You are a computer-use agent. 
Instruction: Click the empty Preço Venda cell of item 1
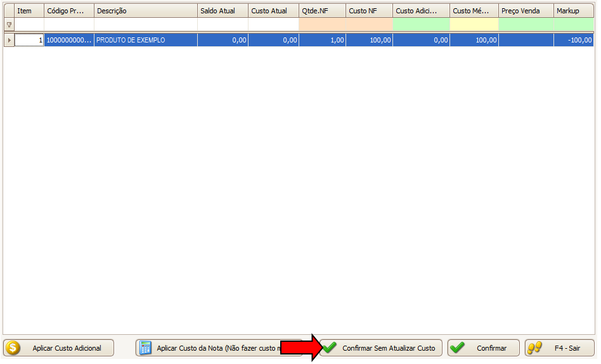[x=526, y=40]
